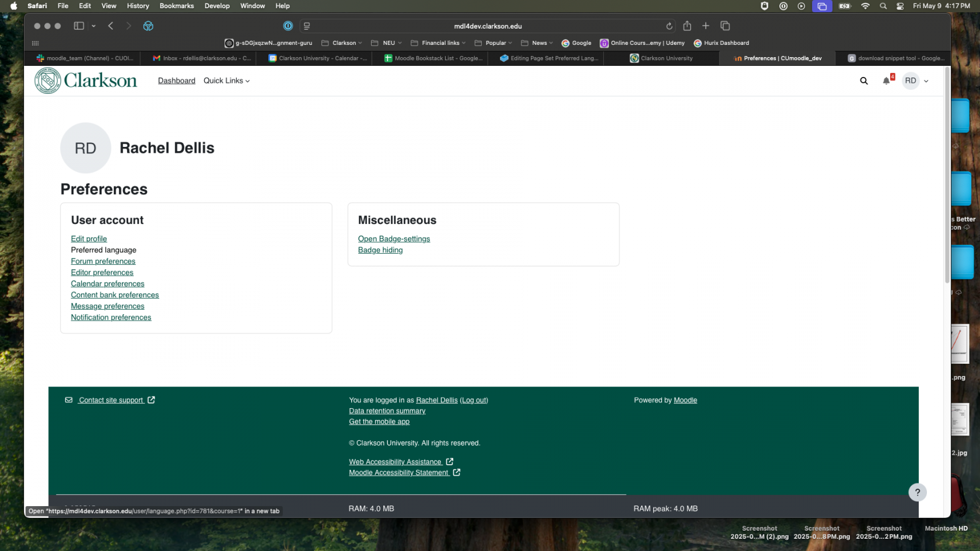This screenshot has height=551, width=980.
Task: Switch to the Clarkson University Calendar tab
Action: pyautogui.click(x=315, y=58)
